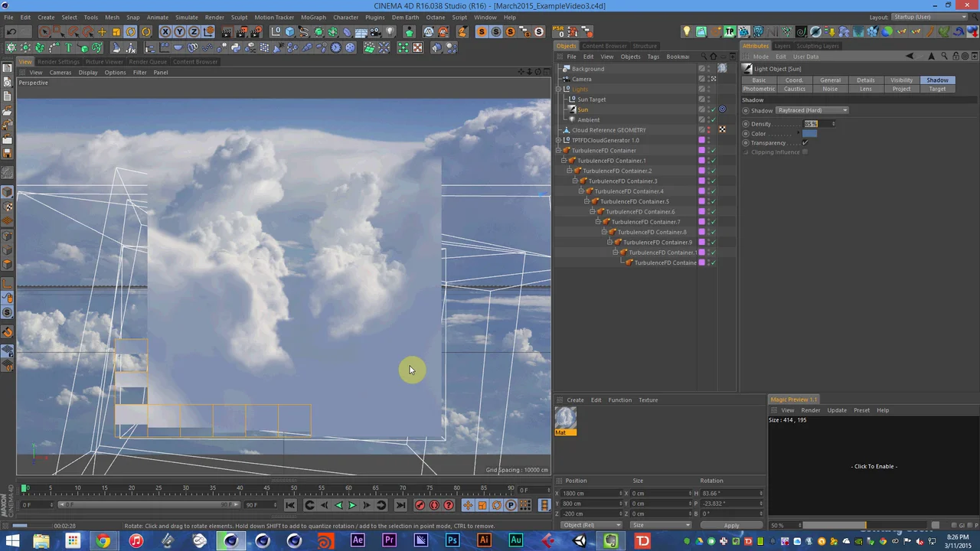Click Render View clapperboard icon
The height and width of the screenshot is (551, 980).
tap(226, 32)
